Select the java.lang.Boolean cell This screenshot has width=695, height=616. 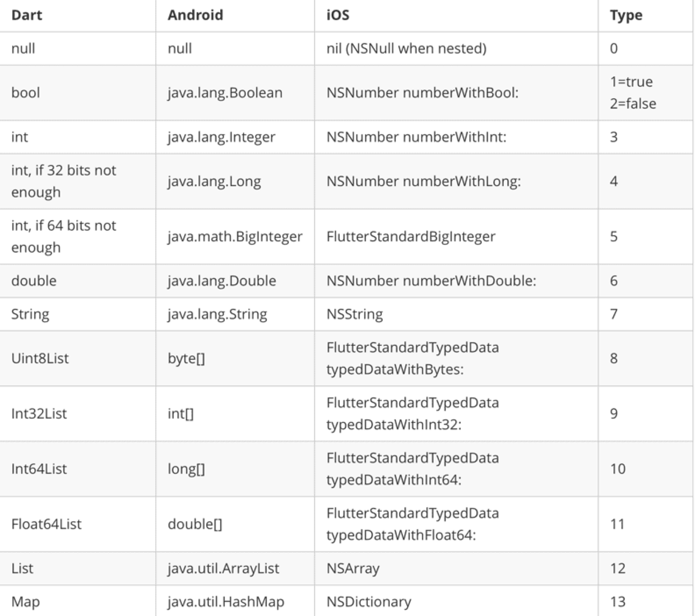pos(225,92)
